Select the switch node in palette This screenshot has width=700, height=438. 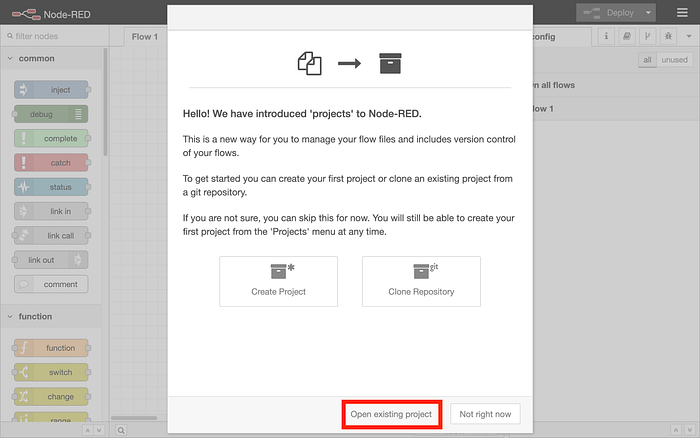(51, 372)
